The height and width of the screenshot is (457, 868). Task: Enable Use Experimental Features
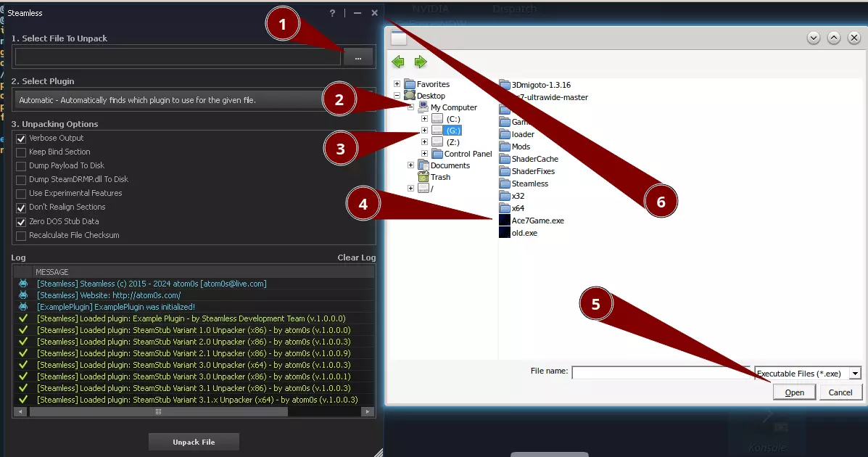coord(21,194)
